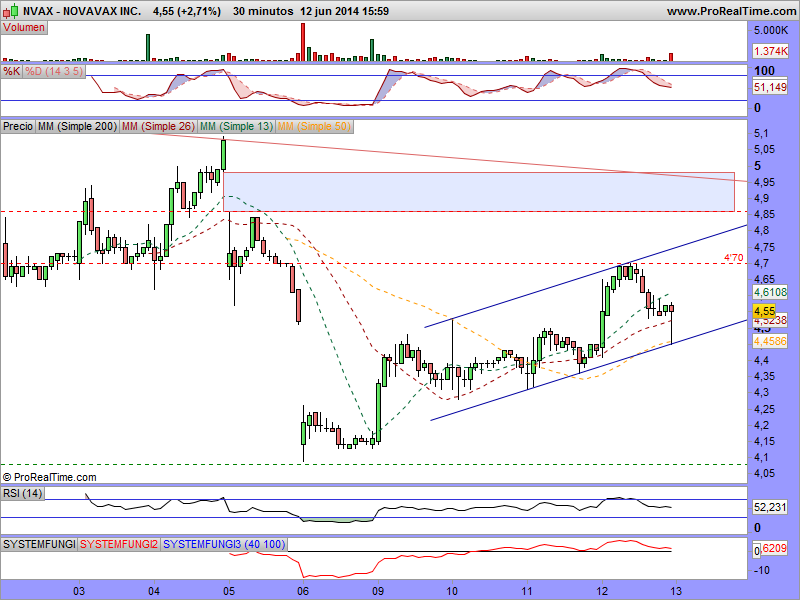800x600 pixels.
Task: Click the 52,231 RSI value tag
Action: (770, 507)
